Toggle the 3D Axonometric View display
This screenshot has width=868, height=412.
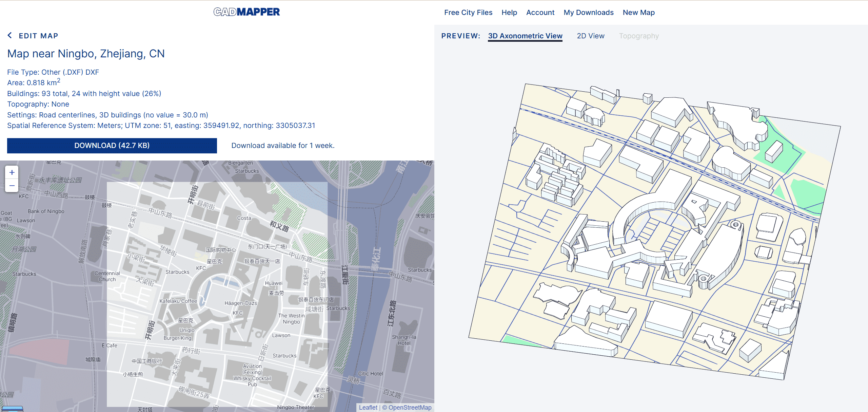525,35
